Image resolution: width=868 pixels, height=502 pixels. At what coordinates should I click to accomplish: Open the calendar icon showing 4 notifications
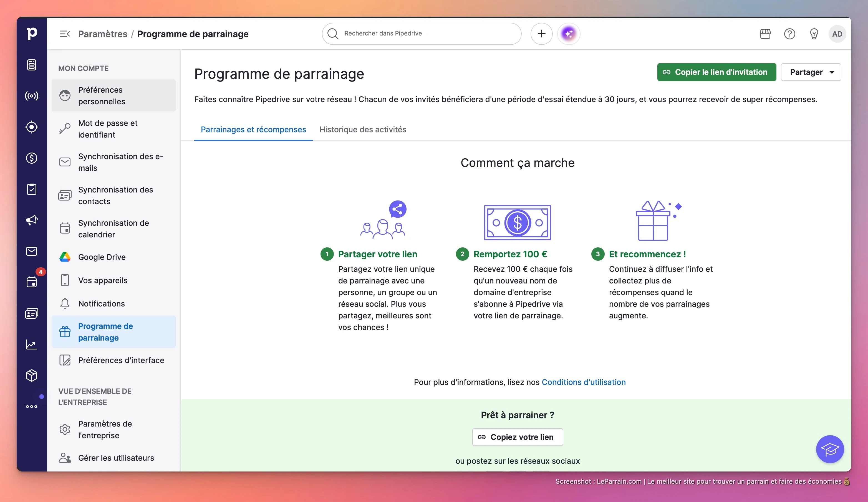pos(32,282)
